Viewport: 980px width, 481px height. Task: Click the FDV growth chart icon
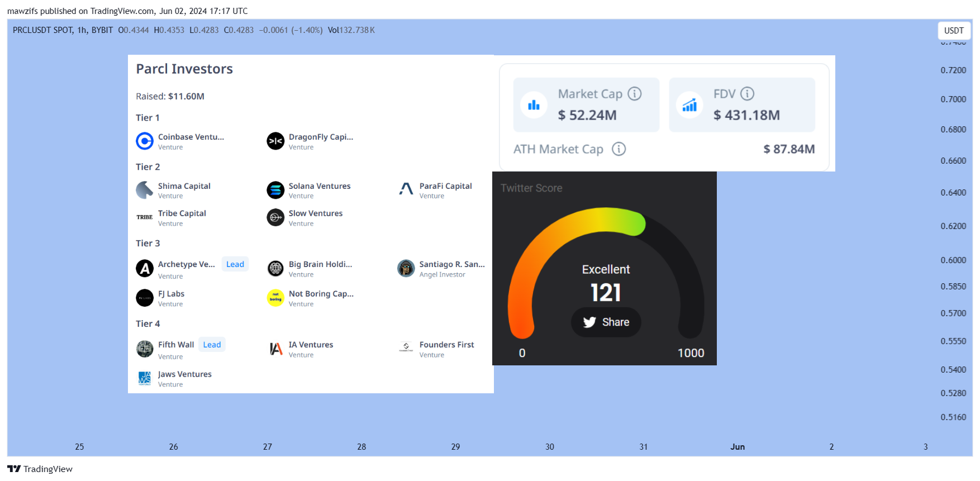689,105
